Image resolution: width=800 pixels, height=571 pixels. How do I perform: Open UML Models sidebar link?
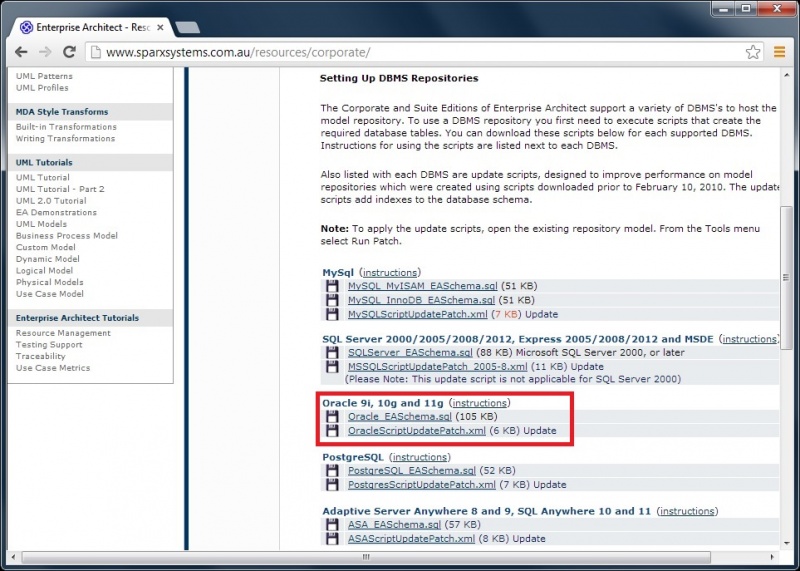(41, 224)
